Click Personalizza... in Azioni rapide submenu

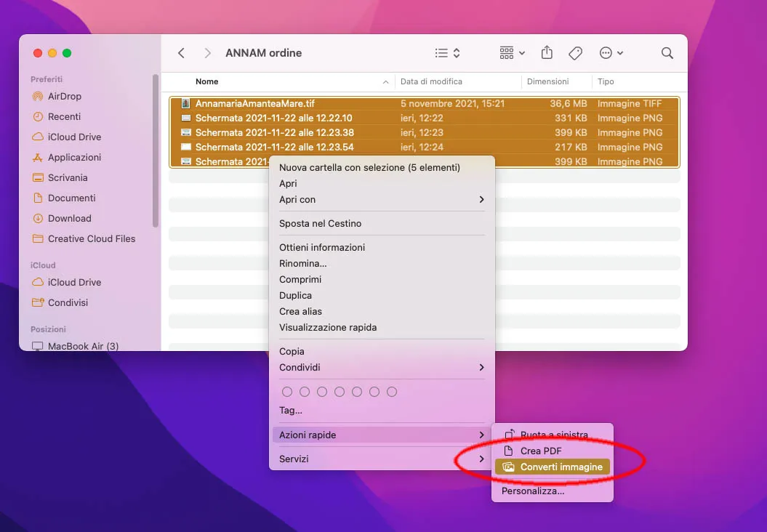coord(533,491)
